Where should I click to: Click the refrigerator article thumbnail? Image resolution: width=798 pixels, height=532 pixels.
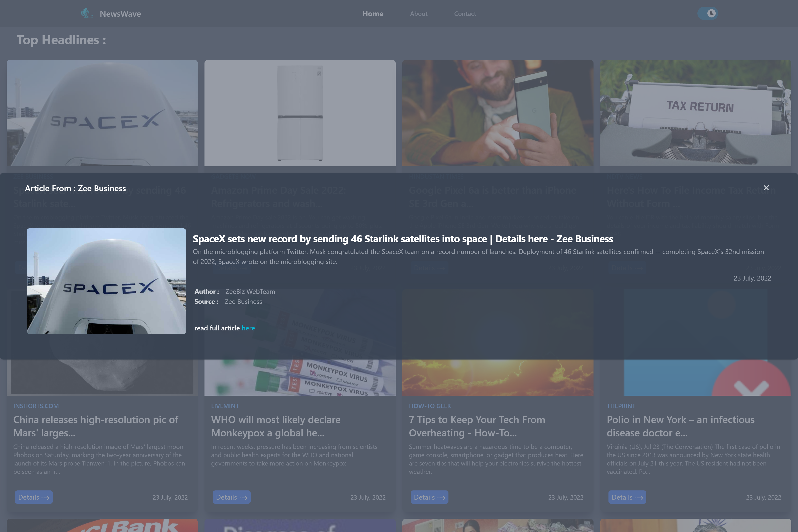[300, 113]
